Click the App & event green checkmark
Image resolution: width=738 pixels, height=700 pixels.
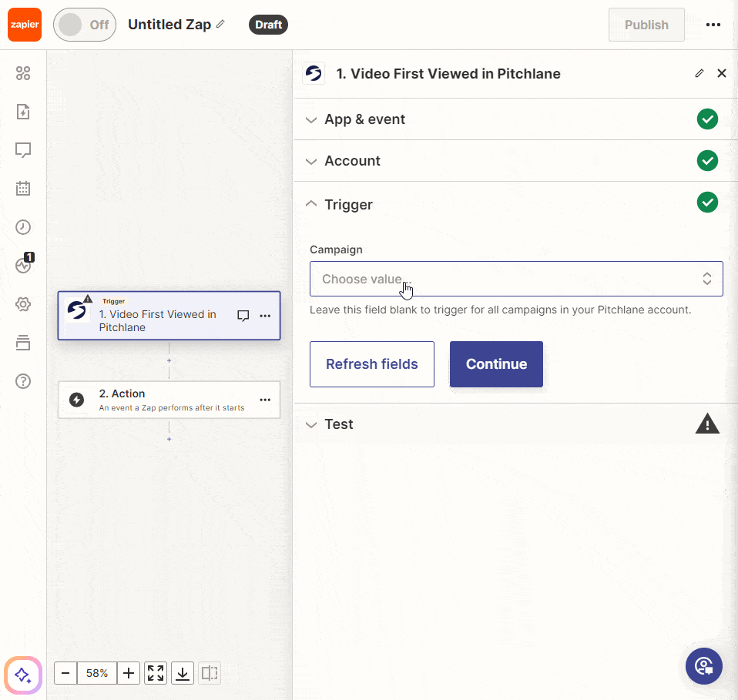click(707, 119)
